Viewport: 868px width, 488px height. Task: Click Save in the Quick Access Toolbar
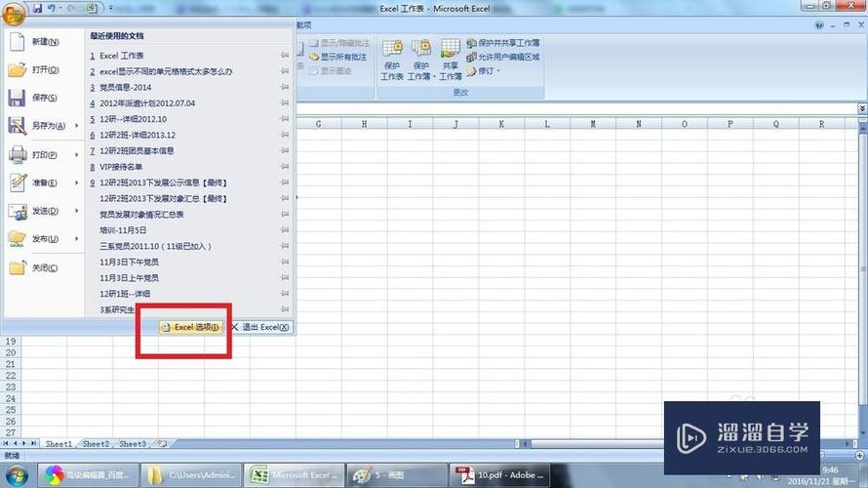coord(38,9)
